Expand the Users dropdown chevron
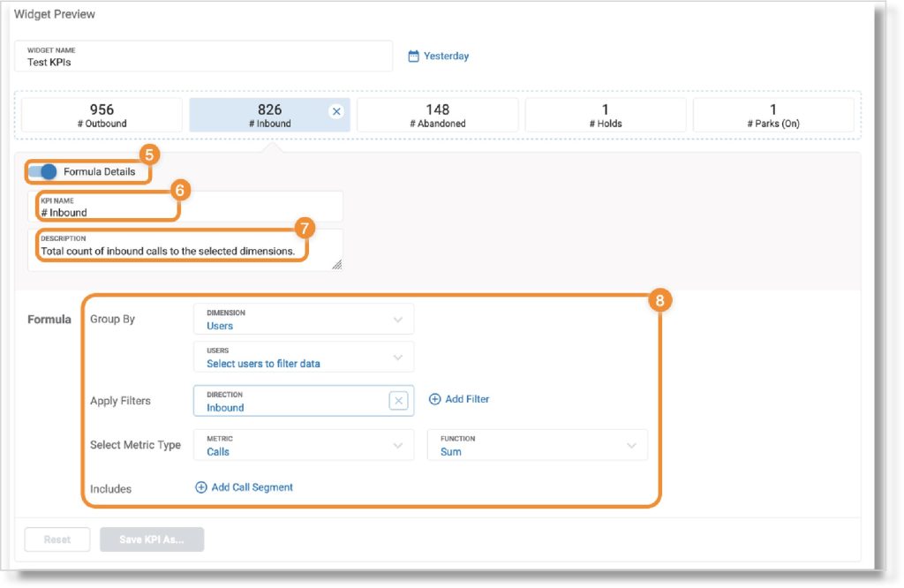 398,358
